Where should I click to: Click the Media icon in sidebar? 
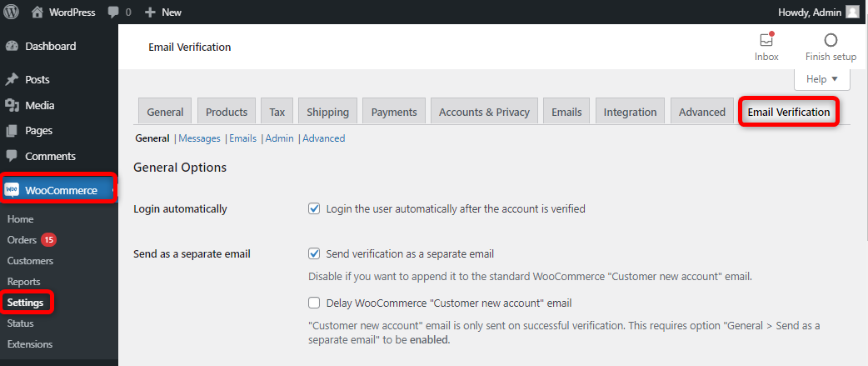coord(12,105)
